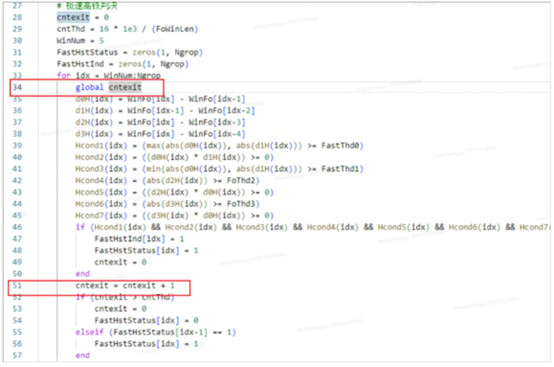Click 'Hcond2(idx)' on line 40
The image size is (554, 367).
pos(101,157)
